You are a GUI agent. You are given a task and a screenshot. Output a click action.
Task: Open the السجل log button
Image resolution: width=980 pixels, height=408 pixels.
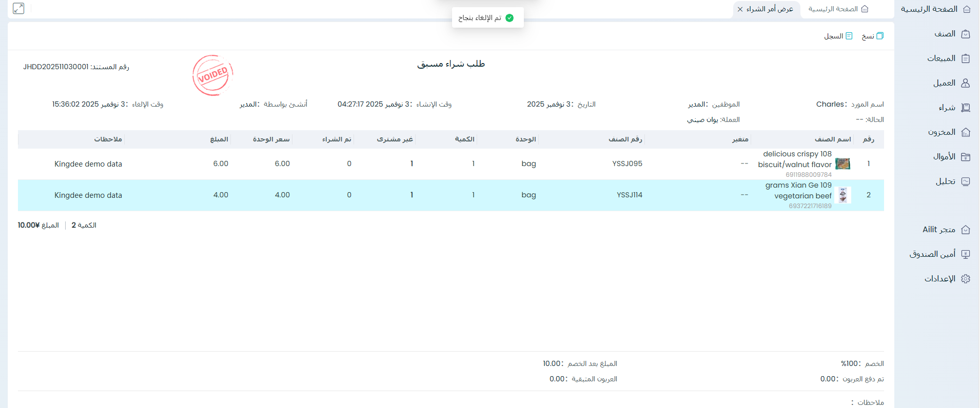coord(838,36)
